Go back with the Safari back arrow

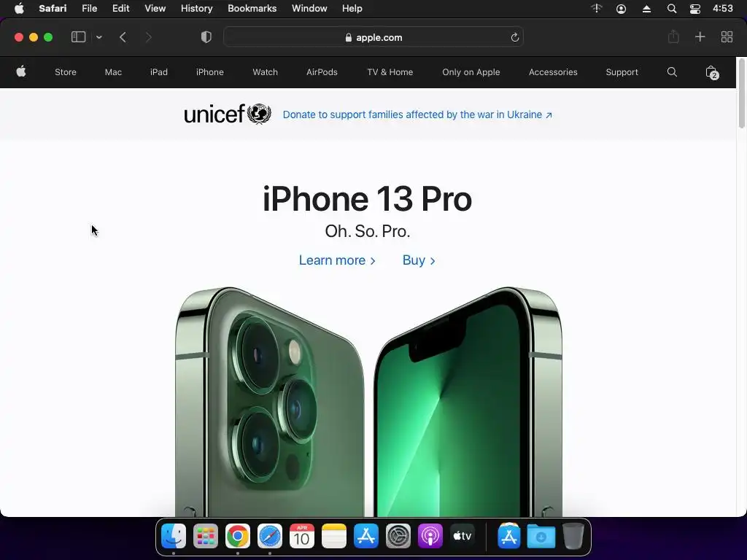[x=123, y=37]
